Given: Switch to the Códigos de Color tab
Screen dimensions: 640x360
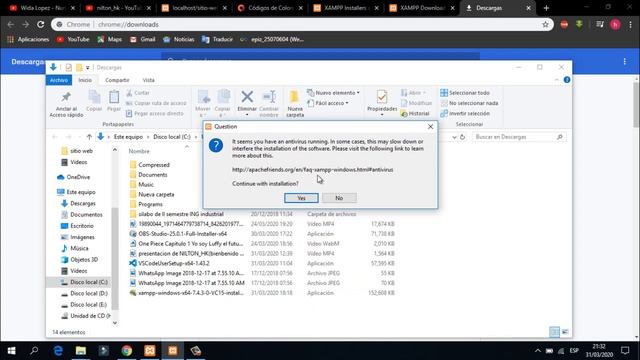Looking at the screenshot, I should coord(270,8).
